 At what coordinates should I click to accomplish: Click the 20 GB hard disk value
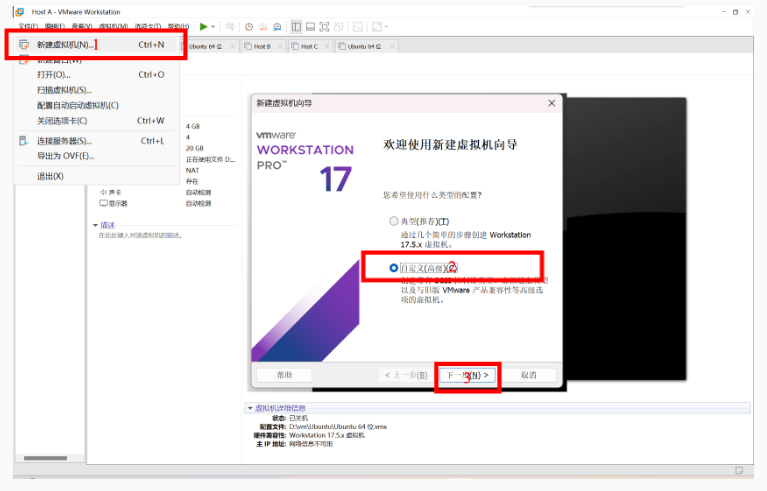[195, 148]
